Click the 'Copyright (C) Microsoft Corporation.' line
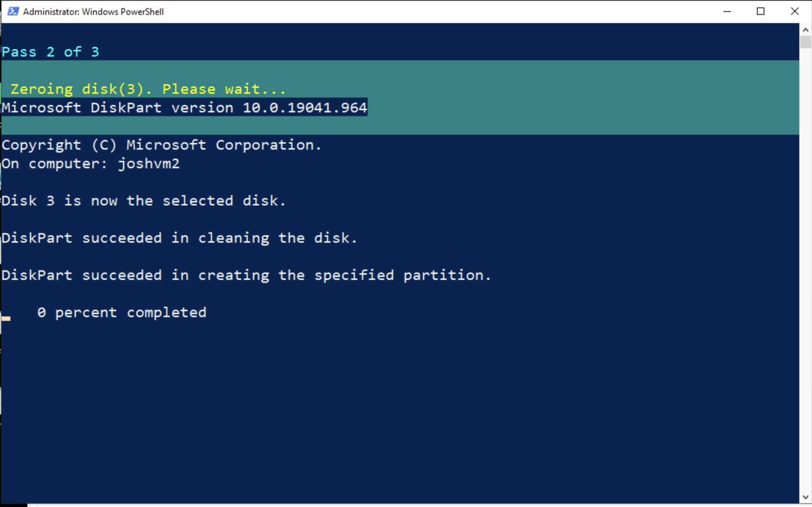 (162, 145)
